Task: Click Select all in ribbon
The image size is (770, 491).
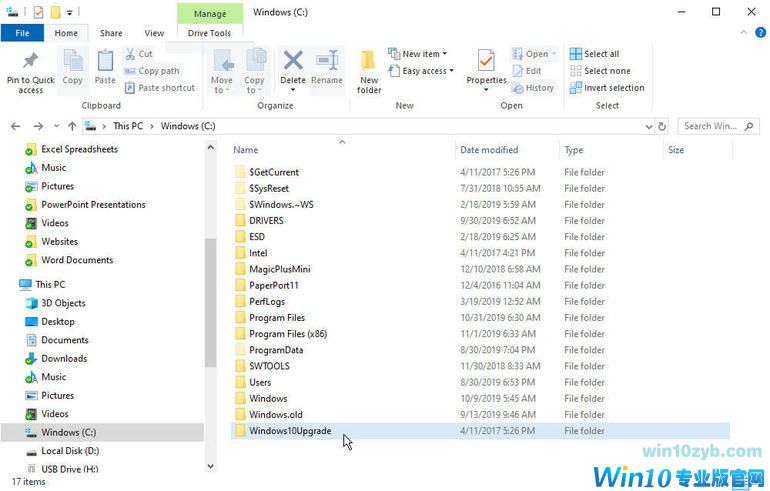Action: (x=595, y=54)
